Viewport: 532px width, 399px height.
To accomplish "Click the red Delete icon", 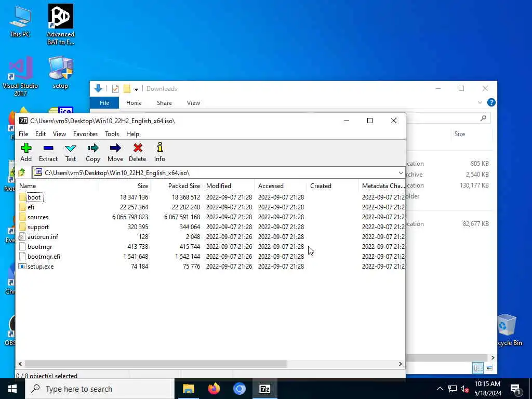I will click(x=137, y=148).
